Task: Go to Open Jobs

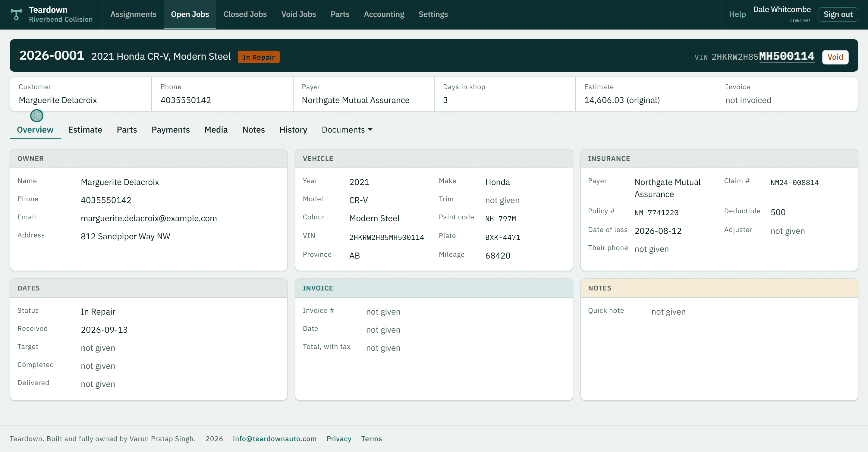Action: pyautogui.click(x=190, y=14)
